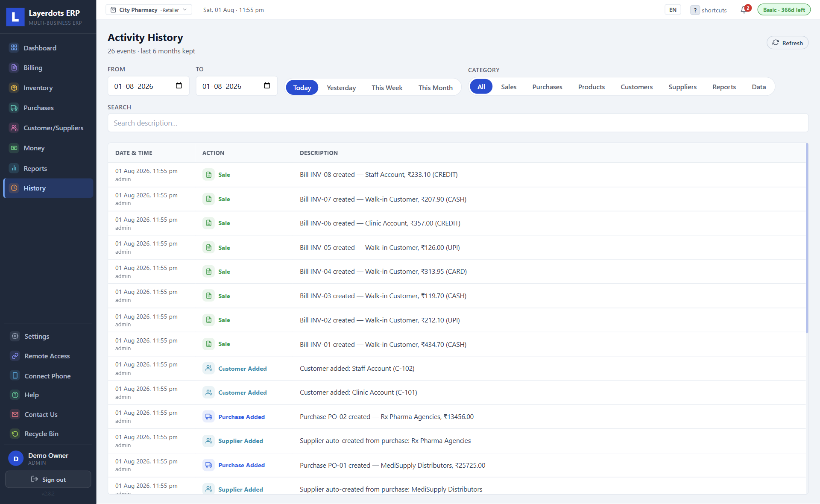This screenshot has width=820, height=504.
Task: Click 'Supplier auto-created from purchase: MediSupply Distributors'
Action: tap(391, 489)
